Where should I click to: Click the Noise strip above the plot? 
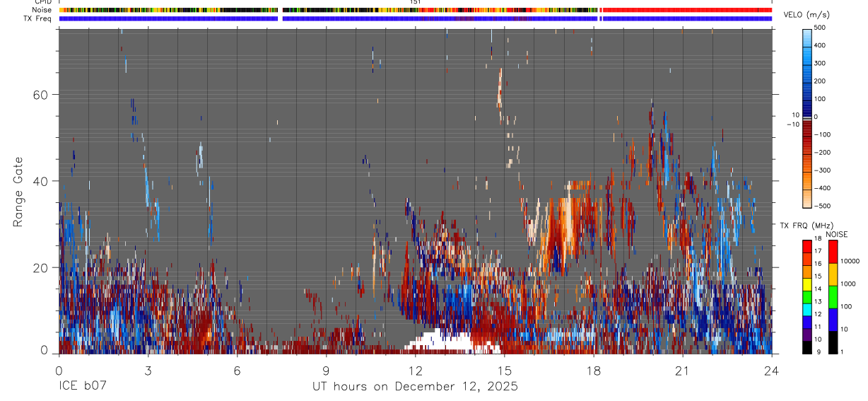(416, 11)
